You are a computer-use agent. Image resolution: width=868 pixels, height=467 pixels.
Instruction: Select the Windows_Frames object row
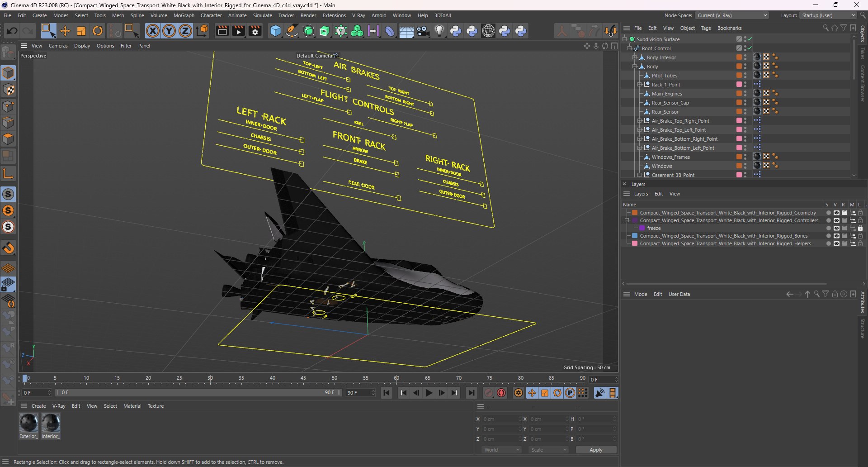tap(670, 157)
